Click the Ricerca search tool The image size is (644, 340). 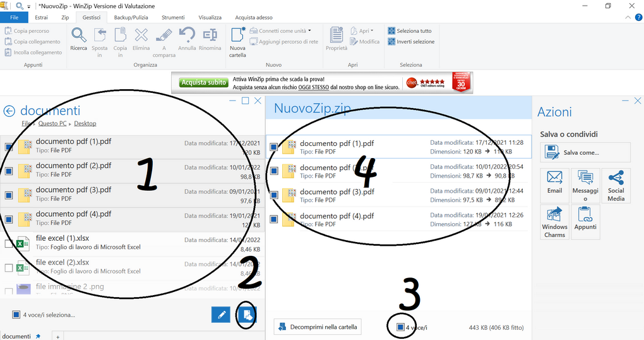click(x=78, y=39)
